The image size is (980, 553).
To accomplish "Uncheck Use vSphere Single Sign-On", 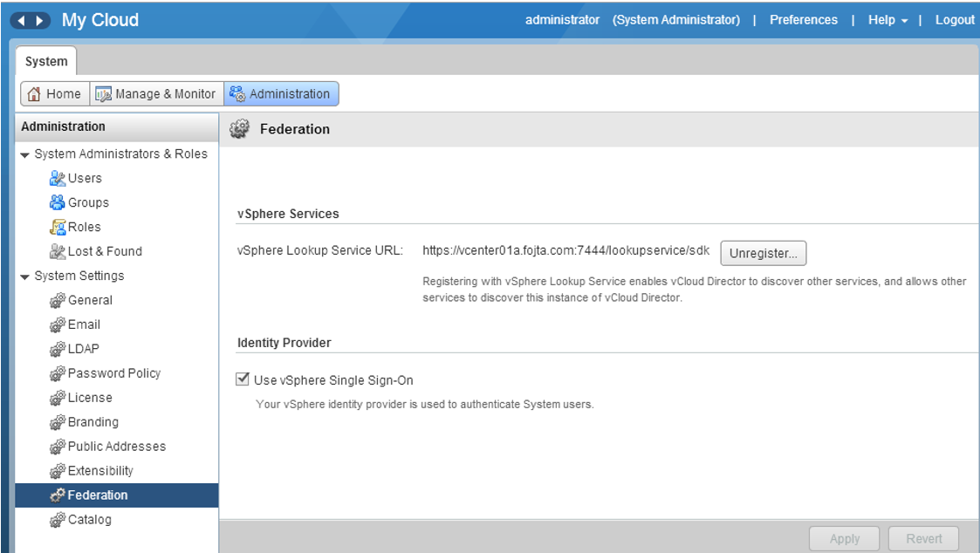I will [x=243, y=380].
